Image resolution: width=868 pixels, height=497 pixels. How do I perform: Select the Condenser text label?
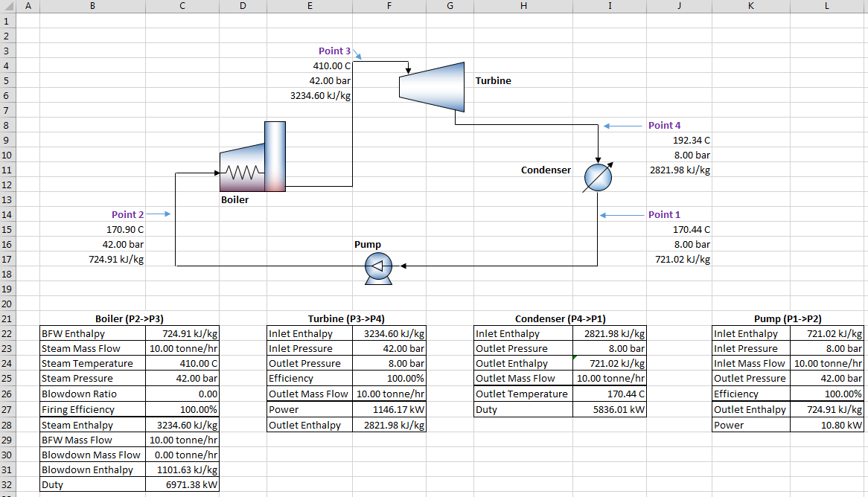click(546, 170)
